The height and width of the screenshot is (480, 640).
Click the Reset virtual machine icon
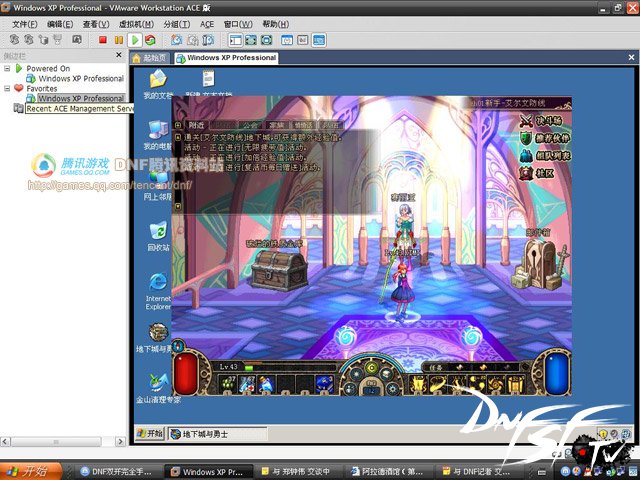[x=150, y=40]
